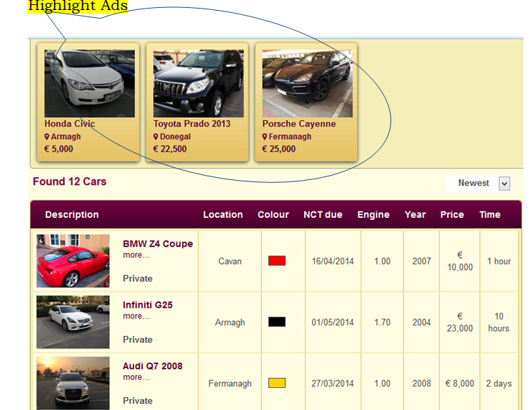Click more... under Infiniti G25

[136, 316]
